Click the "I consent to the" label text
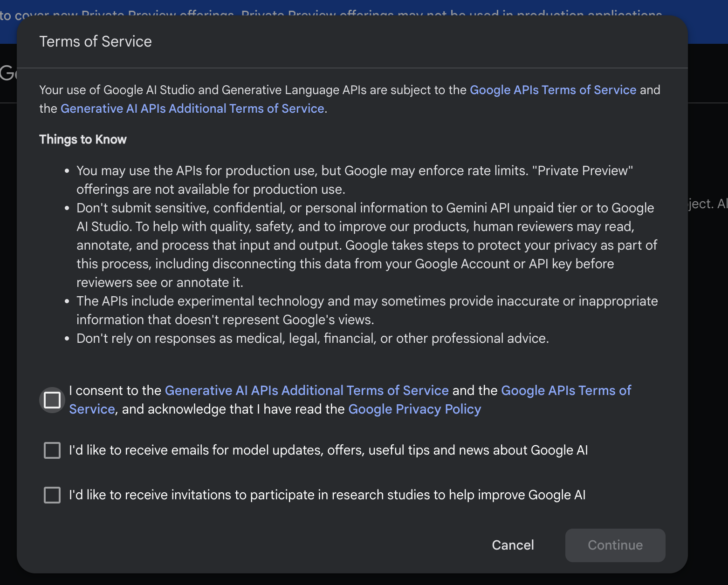The image size is (728, 585). (x=116, y=390)
